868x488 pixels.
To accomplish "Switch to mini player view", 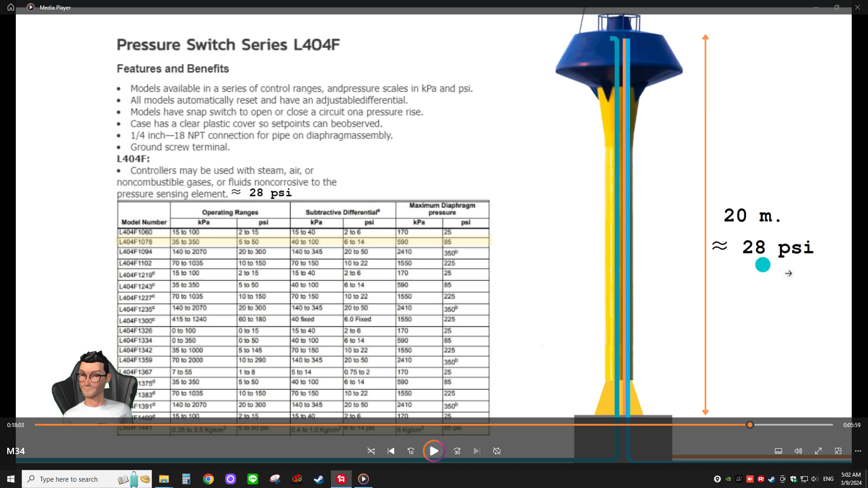I will [x=838, y=451].
